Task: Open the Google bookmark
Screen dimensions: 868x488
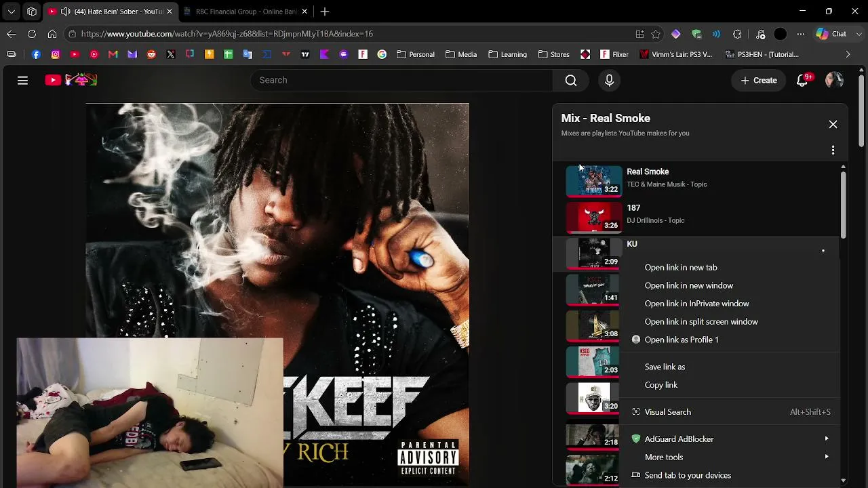Action: 382,54
